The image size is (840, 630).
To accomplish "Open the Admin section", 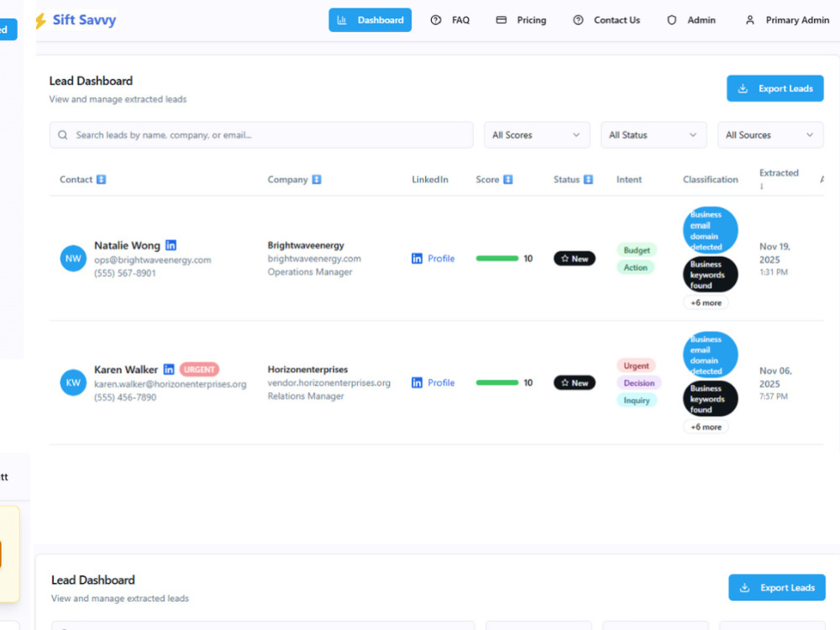I will pyautogui.click(x=690, y=20).
